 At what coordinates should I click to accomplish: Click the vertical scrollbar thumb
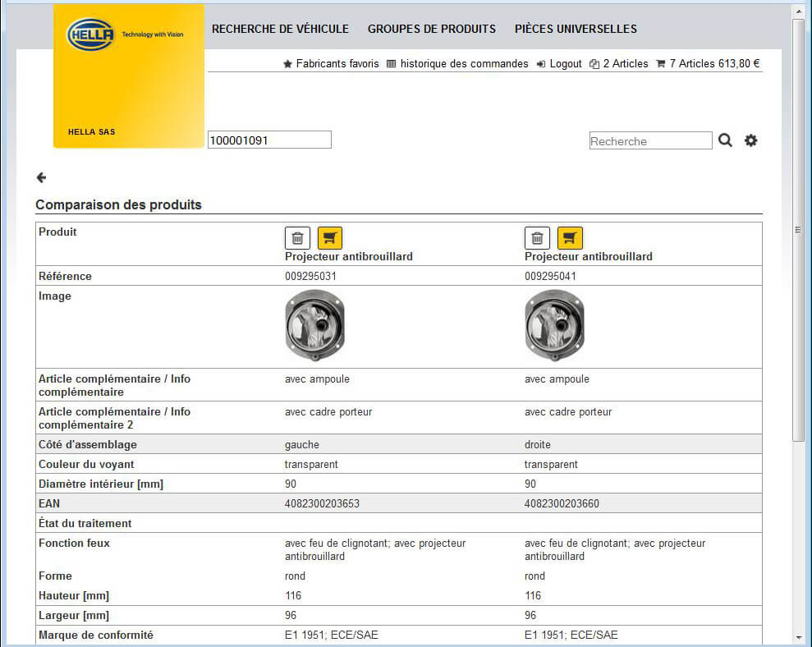point(798,229)
